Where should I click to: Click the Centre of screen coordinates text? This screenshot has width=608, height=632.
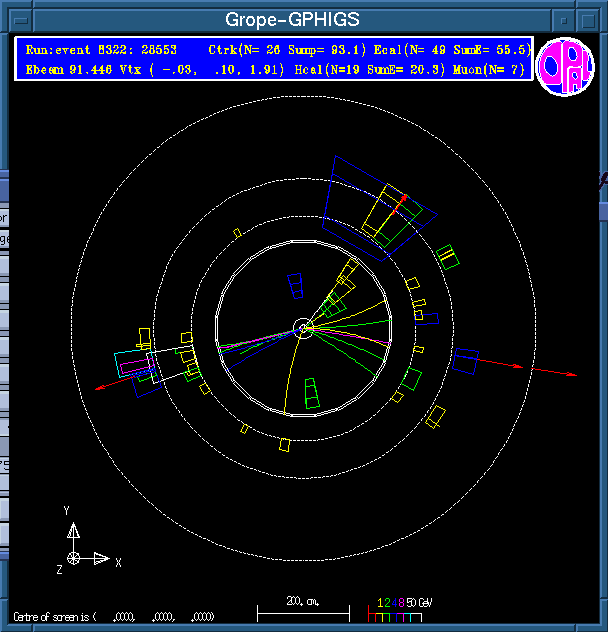tap(115, 616)
